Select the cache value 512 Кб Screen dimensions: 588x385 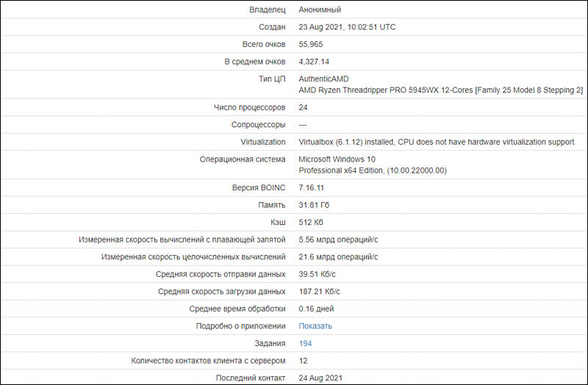coord(310,222)
